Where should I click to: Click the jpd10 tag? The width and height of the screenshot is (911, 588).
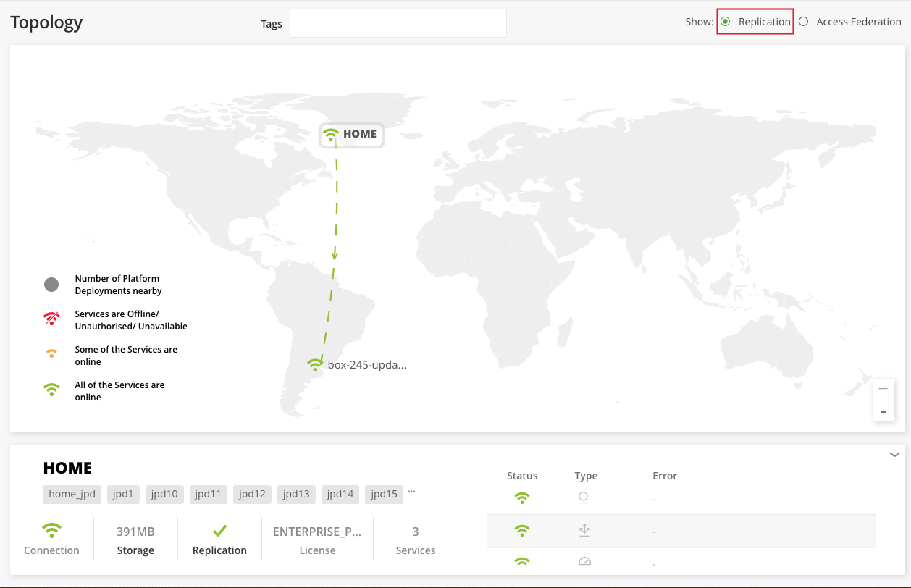(164, 494)
